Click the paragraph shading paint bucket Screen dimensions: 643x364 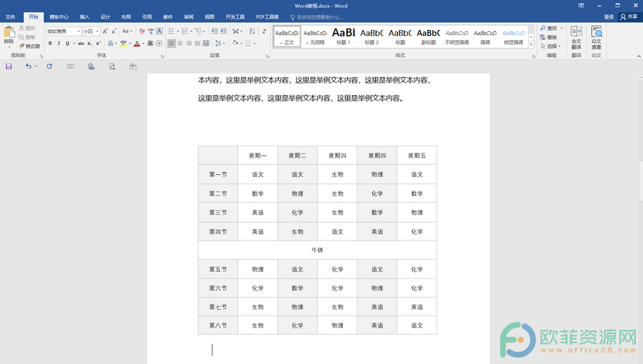(234, 43)
